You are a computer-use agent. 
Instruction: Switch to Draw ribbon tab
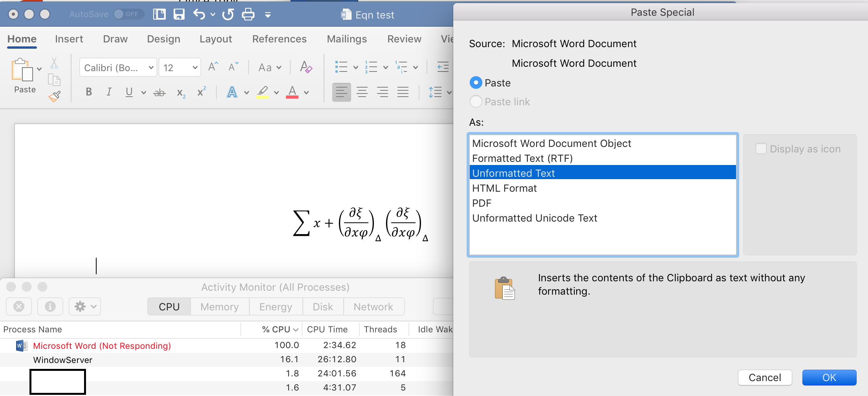click(x=115, y=39)
